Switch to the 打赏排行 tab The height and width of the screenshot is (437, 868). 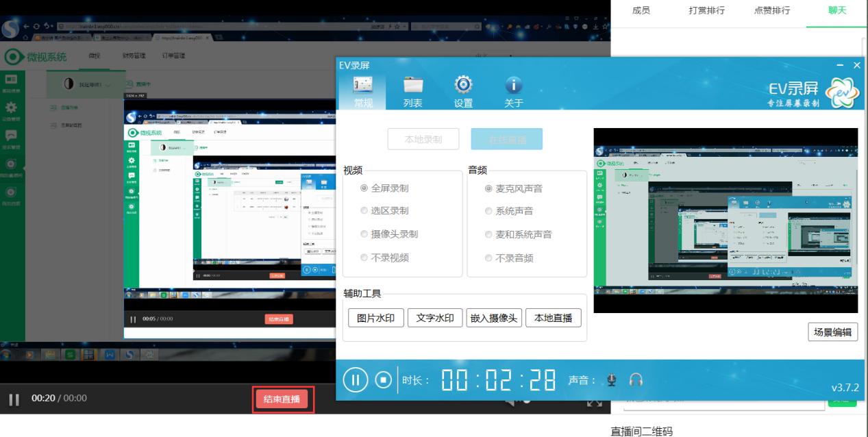(706, 10)
